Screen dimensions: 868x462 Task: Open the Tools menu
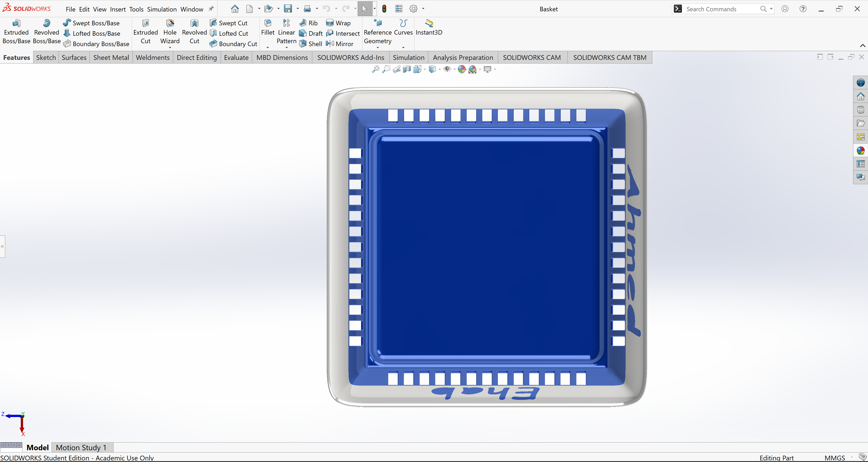[x=136, y=9]
